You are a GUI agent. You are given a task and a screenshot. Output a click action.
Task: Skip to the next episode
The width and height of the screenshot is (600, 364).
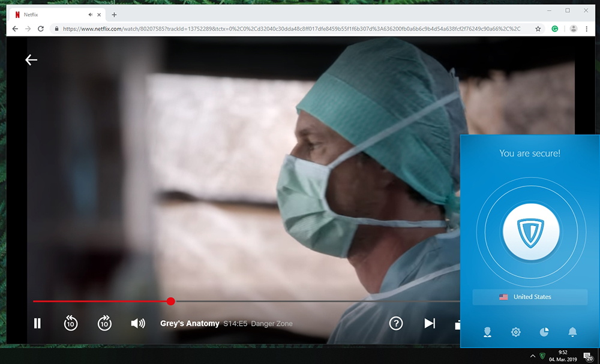(430, 323)
